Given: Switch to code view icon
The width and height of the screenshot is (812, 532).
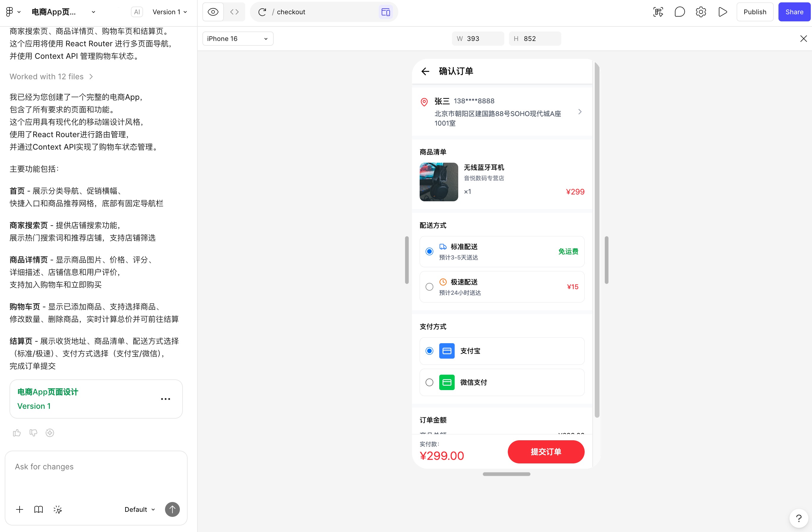Looking at the screenshot, I should click(x=234, y=12).
